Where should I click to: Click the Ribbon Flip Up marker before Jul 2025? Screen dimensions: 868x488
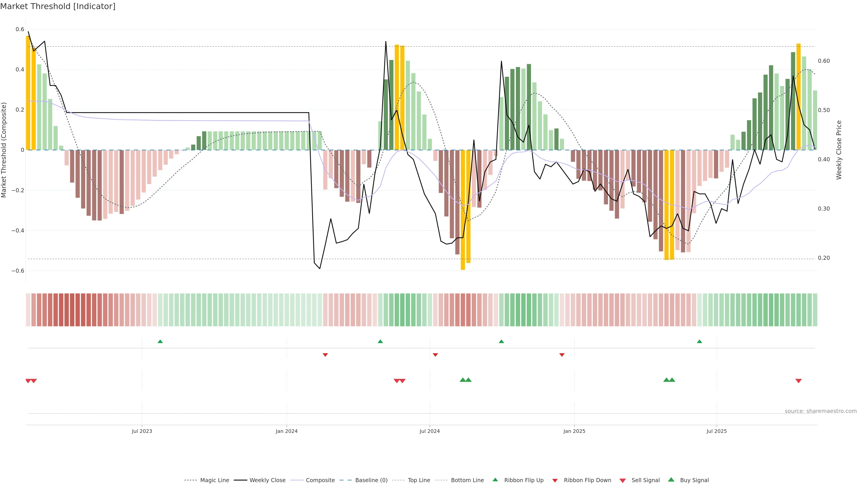[x=699, y=342]
